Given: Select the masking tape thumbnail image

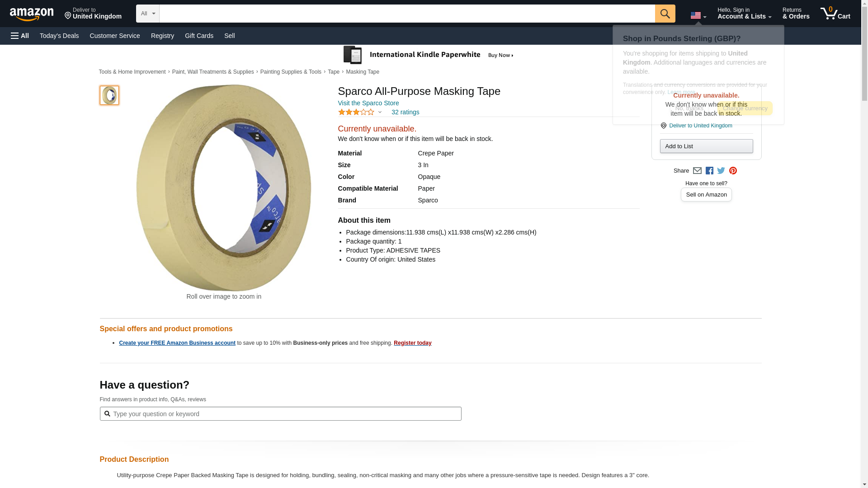Looking at the screenshot, I should point(109,95).
